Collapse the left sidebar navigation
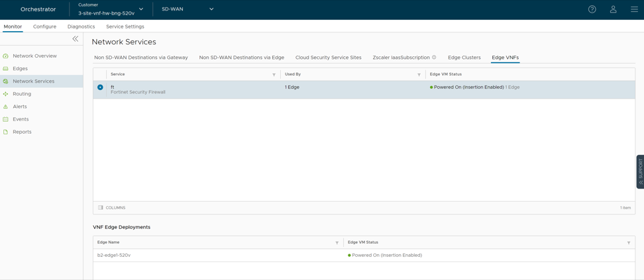 [76, 39]
